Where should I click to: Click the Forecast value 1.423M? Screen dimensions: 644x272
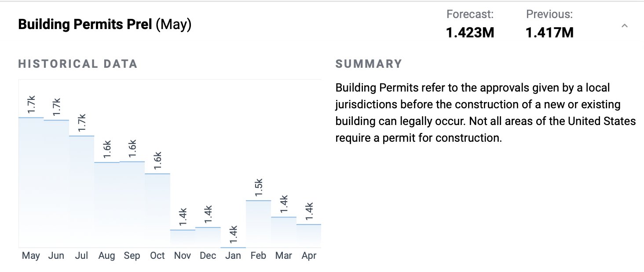(470, 32)
